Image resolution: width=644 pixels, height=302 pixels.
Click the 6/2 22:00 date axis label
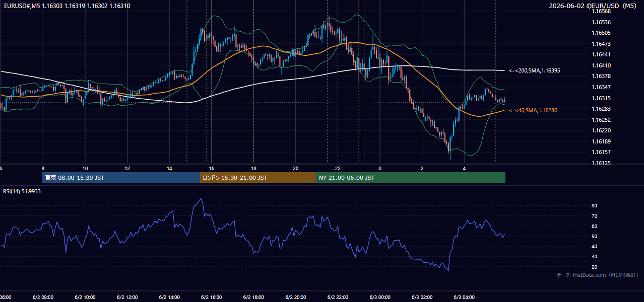point(338,297)
